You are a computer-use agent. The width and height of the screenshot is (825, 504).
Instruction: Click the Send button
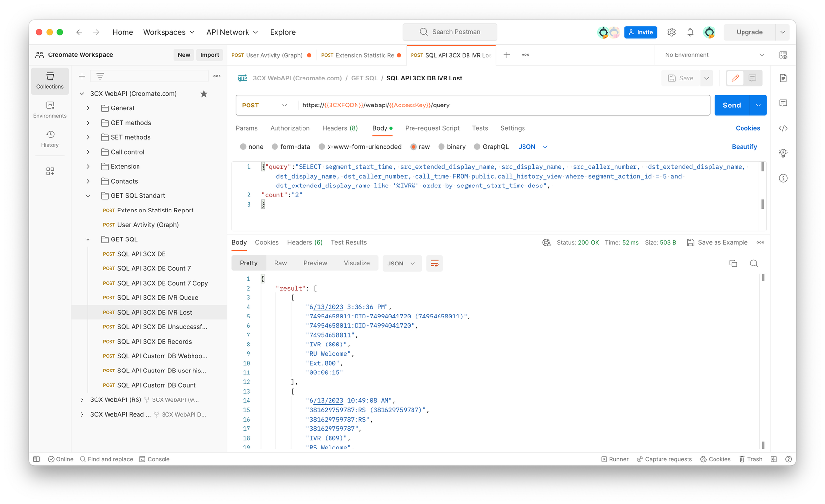pos(732,105)
